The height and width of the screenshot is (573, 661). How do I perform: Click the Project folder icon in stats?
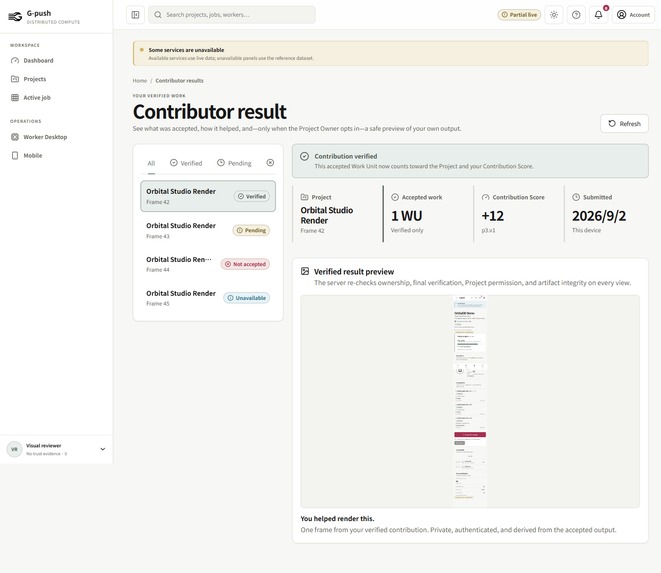pyautogui.click(x=304, y=197)
